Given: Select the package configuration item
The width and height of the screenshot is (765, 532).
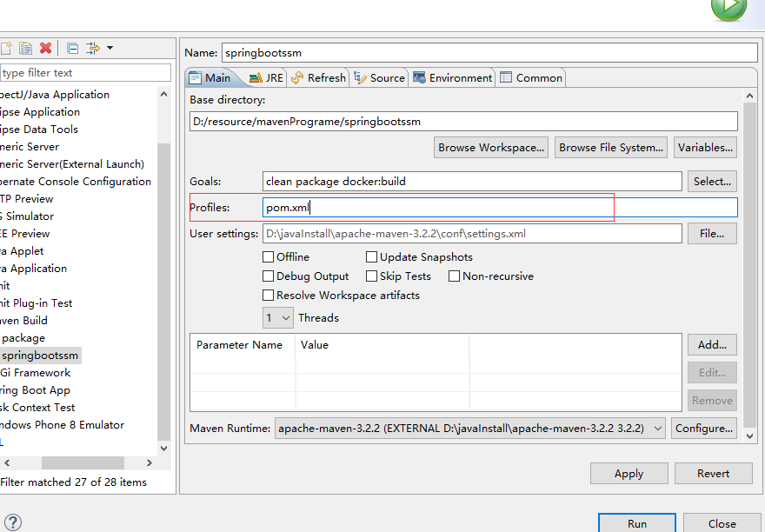Looking at the screenshot, I should coord(23,338).
